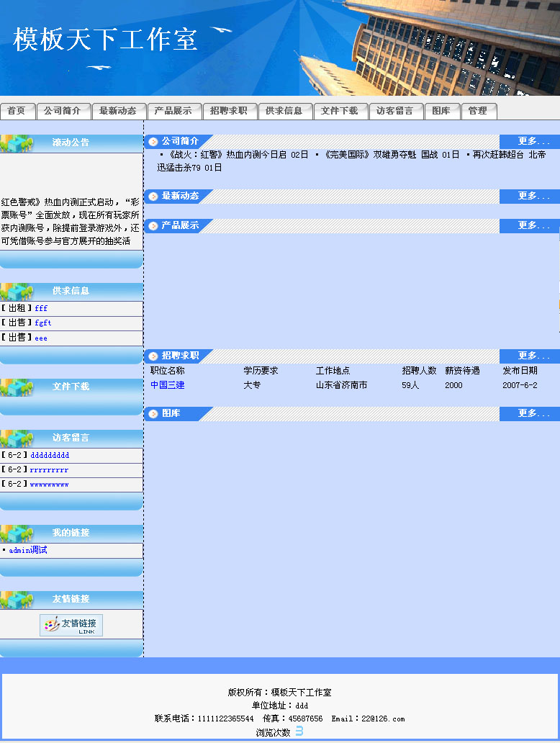Open the admin调试 link
This screenshot has height=743, width=560.
[x=28, y=550]
